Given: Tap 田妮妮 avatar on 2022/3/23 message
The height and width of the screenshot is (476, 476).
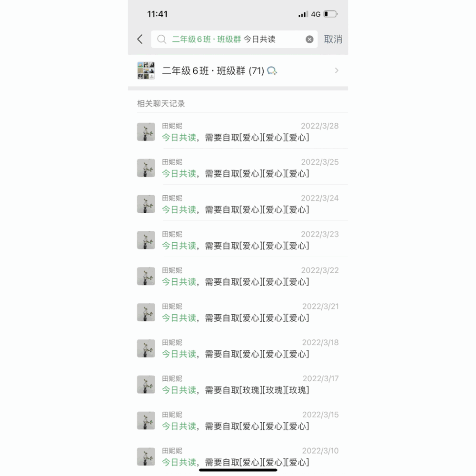Looking at the screenshot, I should 146,240.
